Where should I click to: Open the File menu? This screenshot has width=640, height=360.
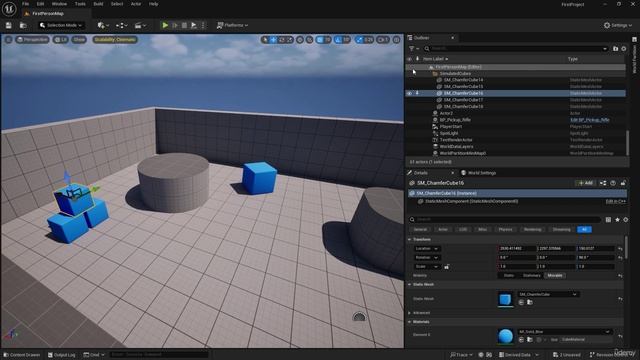coord(25,4)
